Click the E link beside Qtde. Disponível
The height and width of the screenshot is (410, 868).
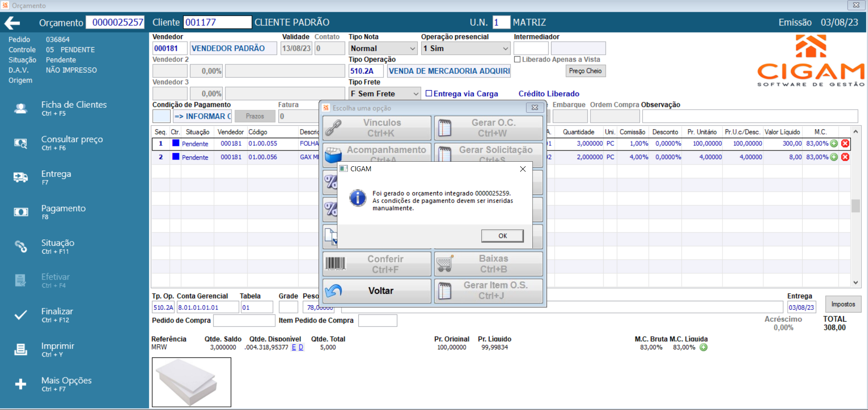pos(294,347)
